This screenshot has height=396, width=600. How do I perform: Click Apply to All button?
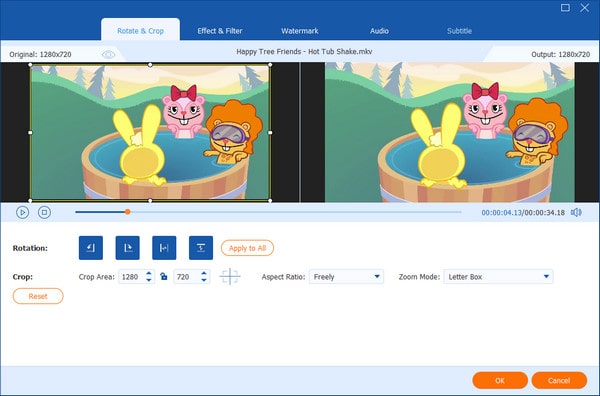pos(247,248)
